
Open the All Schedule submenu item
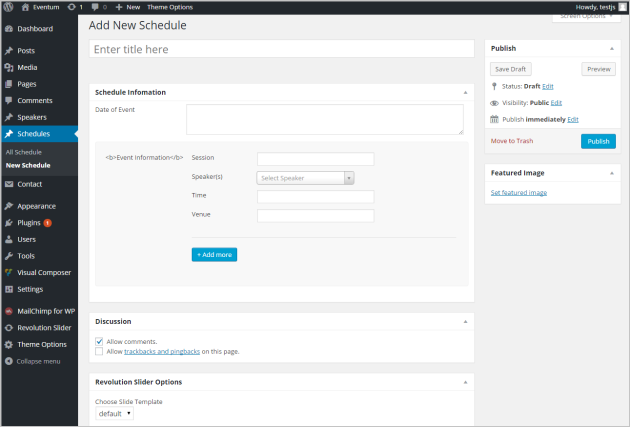point(24,152)
